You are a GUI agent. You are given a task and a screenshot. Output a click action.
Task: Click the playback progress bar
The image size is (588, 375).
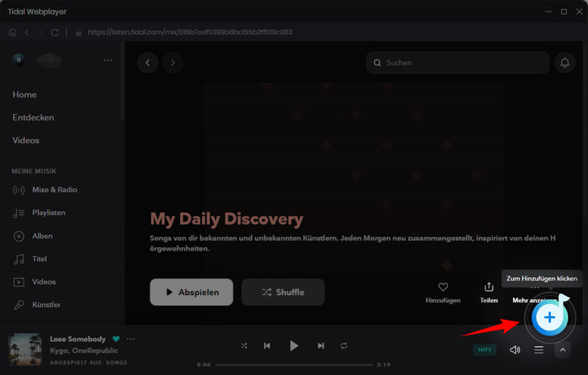294,364
